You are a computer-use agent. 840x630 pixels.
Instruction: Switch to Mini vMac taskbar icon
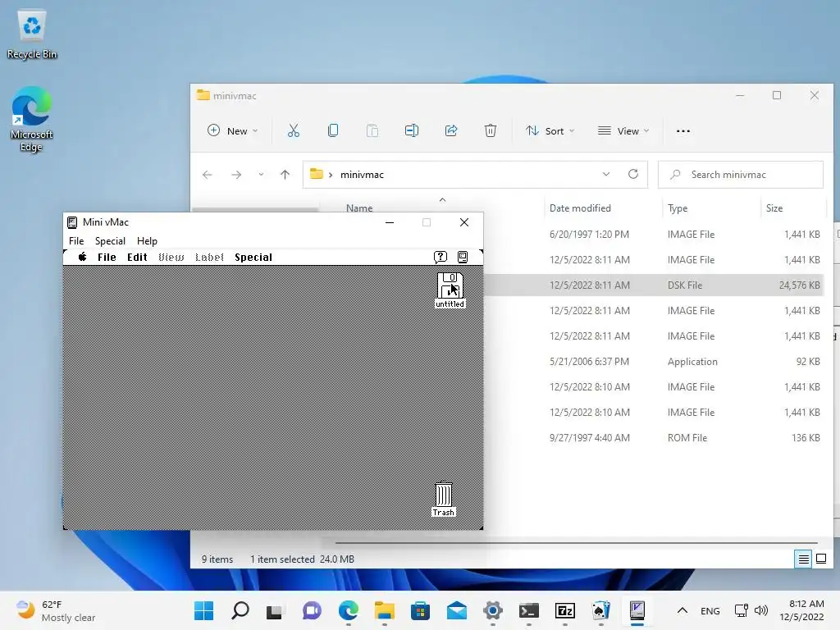click(x=637, y=610)
